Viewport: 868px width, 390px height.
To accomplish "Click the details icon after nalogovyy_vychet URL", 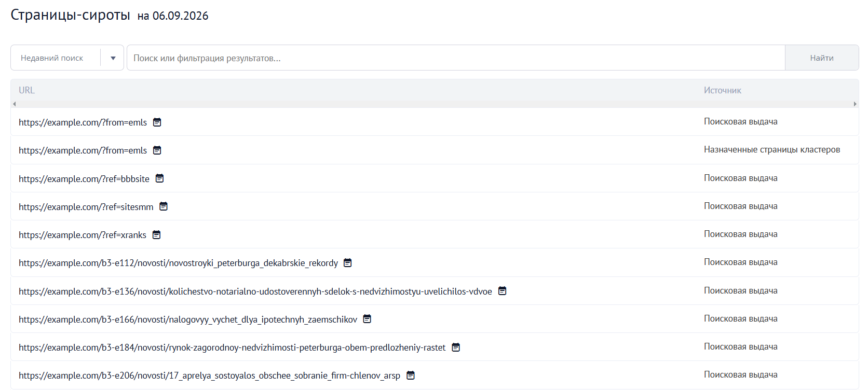I will pyautogui.click(x=367, y=319).
